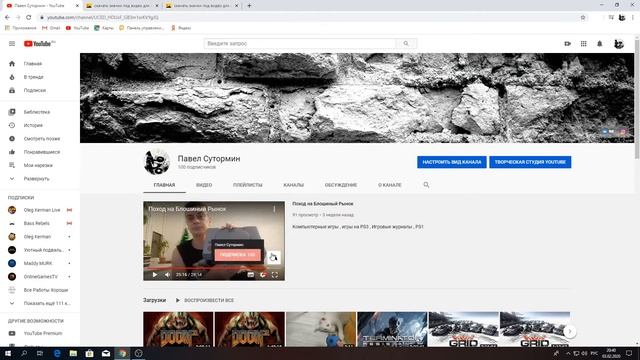Search within the channel magnifier icon
The width and height of the screenshot is (640, 360).
tap(426, 185)
